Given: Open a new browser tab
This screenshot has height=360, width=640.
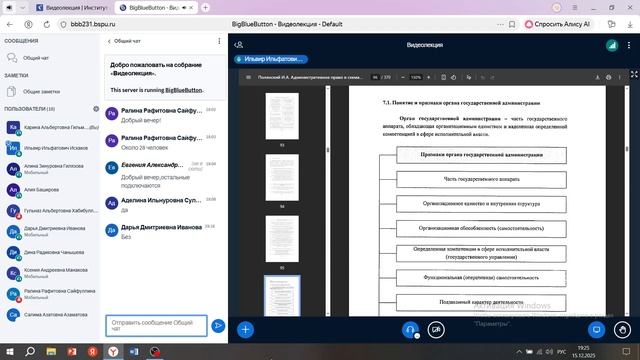Looking at the screenshot, I should click(x=206, y=8).
